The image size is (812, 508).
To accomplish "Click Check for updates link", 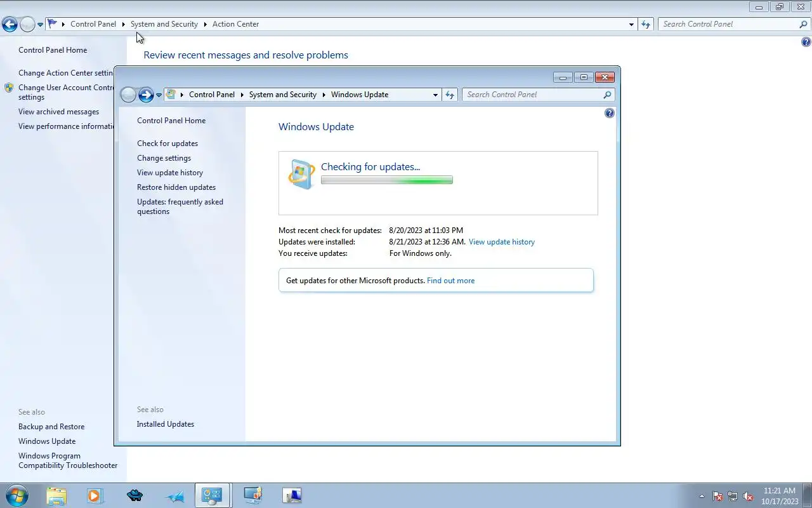I will click(167, 144).
